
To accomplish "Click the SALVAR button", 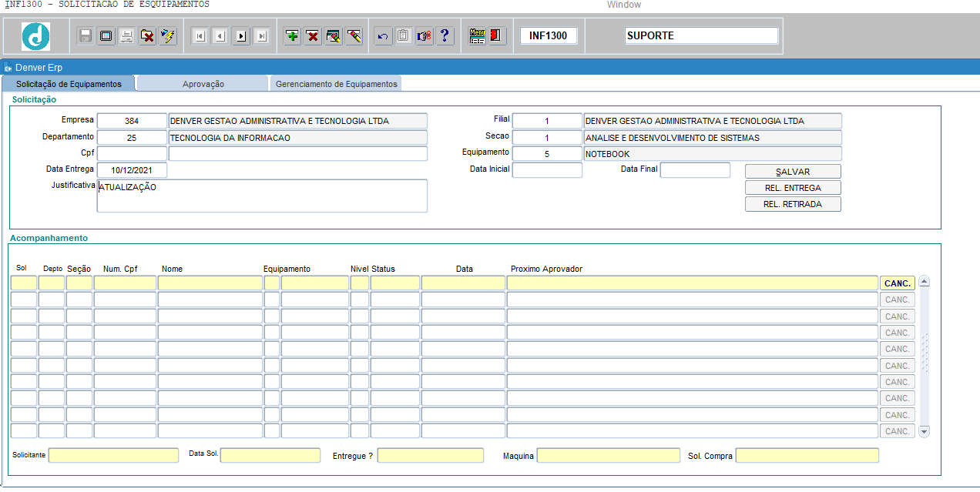I will [x=793, y=172].
